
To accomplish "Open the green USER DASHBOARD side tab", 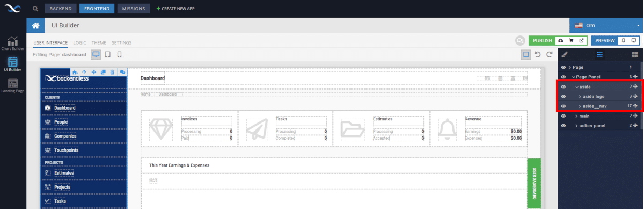I will [534, 183].
